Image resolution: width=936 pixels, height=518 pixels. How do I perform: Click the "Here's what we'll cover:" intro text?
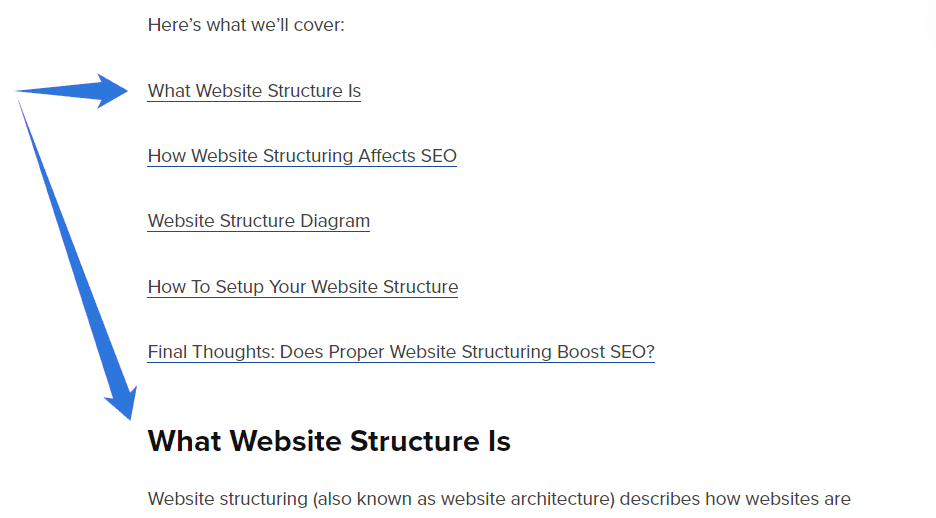click(x=246, y=25)
